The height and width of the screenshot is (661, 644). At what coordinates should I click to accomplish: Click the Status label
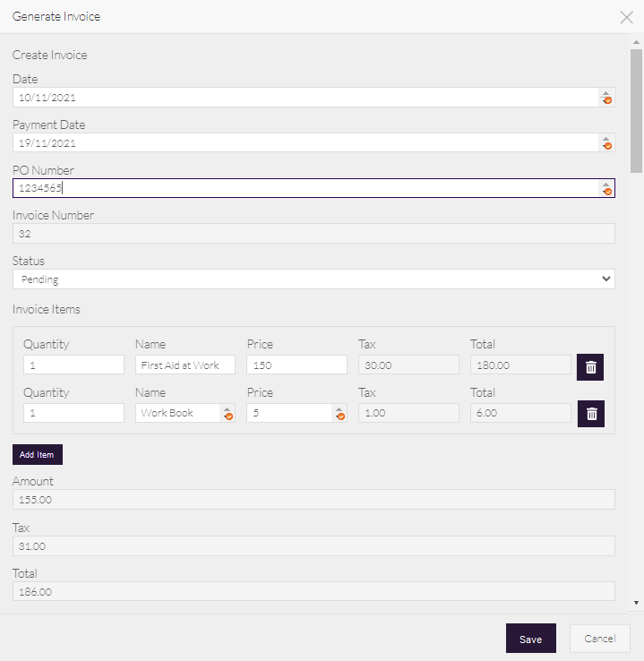click(29, 261)
